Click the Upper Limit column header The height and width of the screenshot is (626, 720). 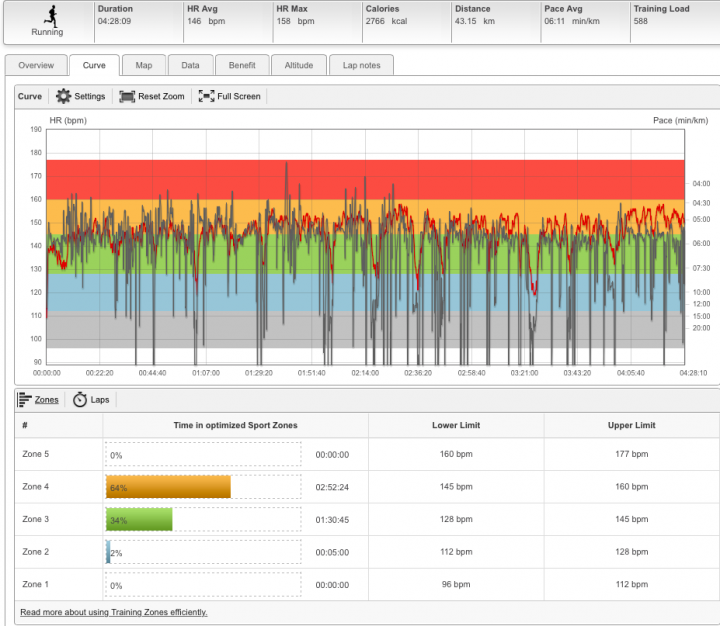632,425
